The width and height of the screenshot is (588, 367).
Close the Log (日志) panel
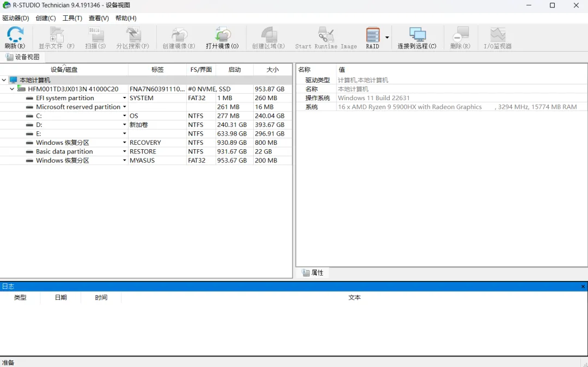pyautogui.click(x=583, y=286)
